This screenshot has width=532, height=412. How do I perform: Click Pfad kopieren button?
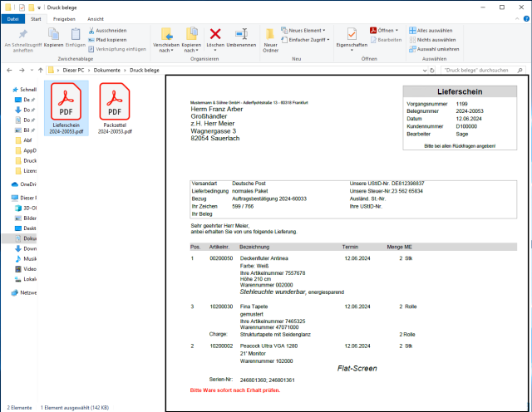click(x=111, y=39)
